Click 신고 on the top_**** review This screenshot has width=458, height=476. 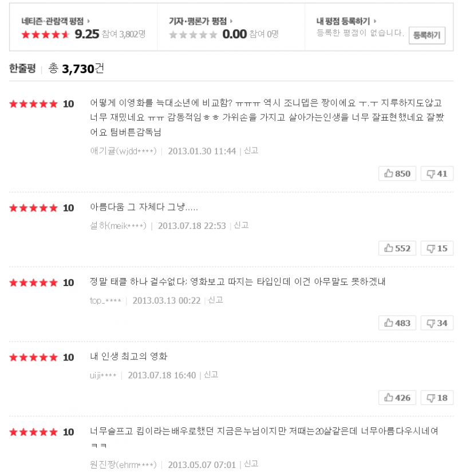click(x=215, y=300)
